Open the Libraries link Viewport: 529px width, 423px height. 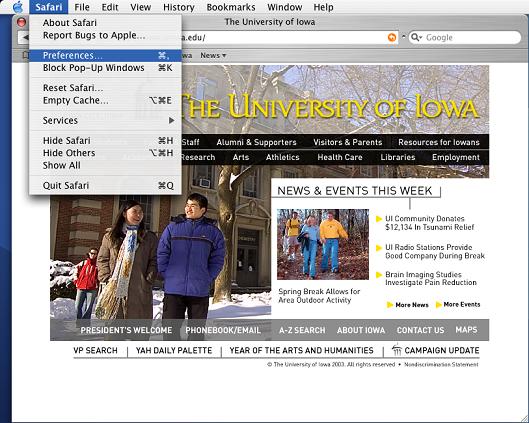tap(398, 157)
